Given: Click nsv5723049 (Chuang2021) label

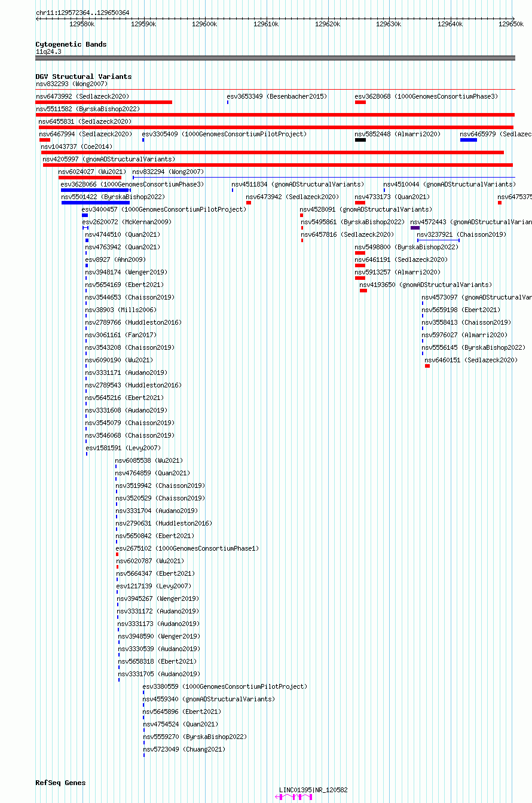Looking at the screenshot, I should point(184,749).
